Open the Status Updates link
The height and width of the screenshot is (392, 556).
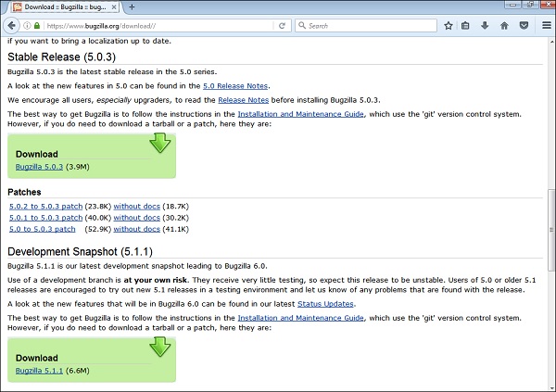point(325,304)
